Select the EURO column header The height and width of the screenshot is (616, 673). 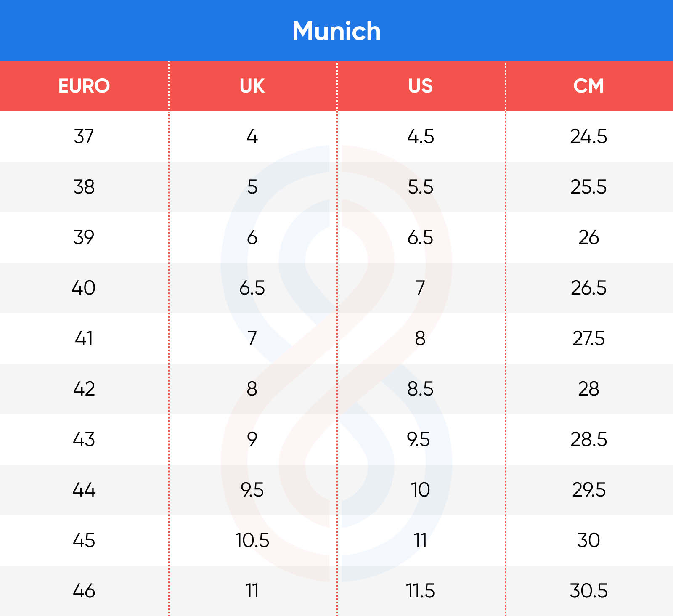click(x=84, y=86)
